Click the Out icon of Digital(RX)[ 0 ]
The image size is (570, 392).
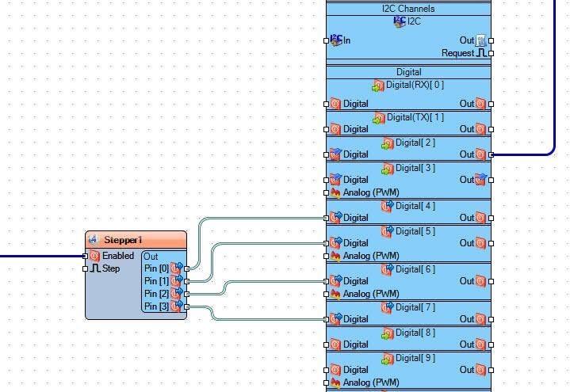pyautogui.click(x=481, y=104)
